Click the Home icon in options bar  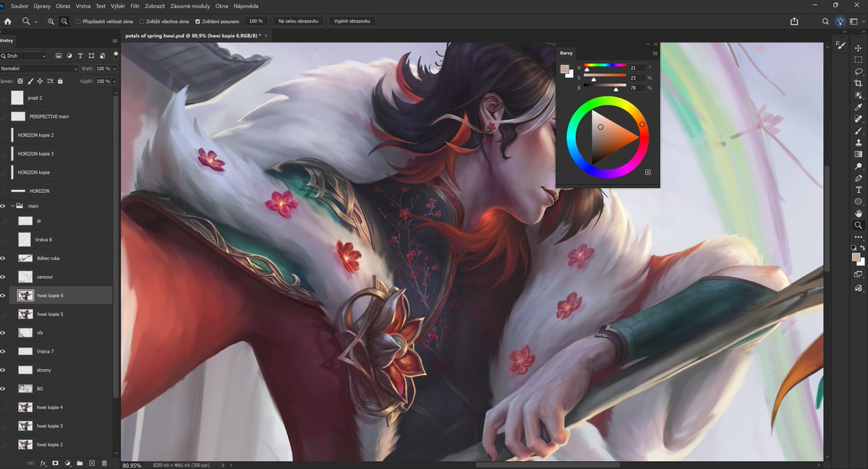pos(8,21)
